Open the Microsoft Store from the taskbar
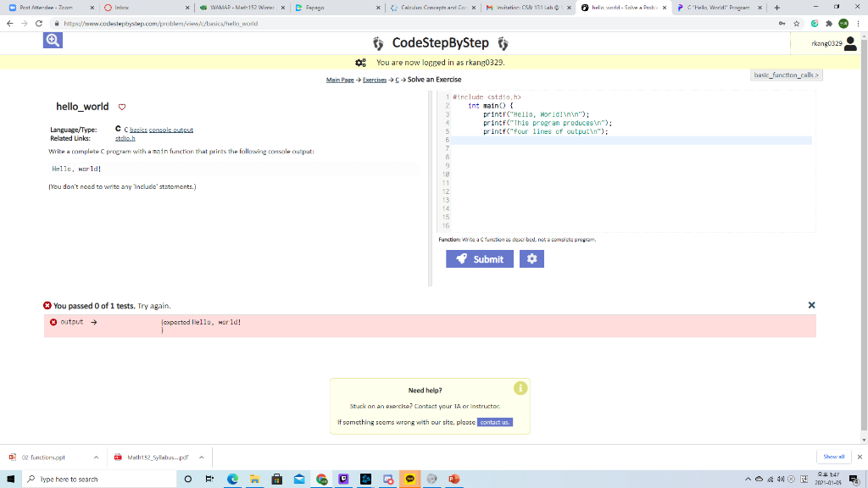Viewport: 868px width, 488px height. click(x=277, y=480)
